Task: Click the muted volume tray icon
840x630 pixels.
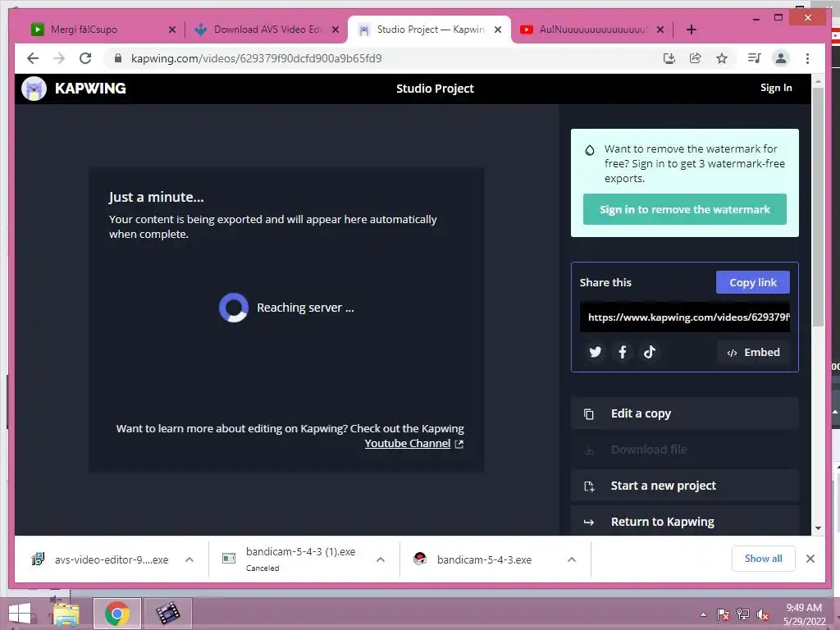Action: click(x=763, y=614)
